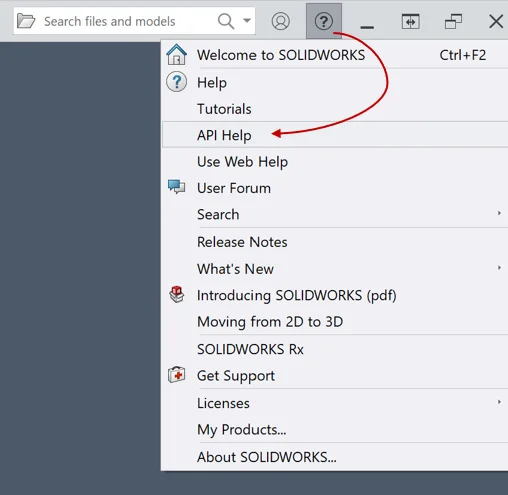This screenshot has width=508, height=495.
Task: Click the house icon beside Welcome
Action: point(176,55)
